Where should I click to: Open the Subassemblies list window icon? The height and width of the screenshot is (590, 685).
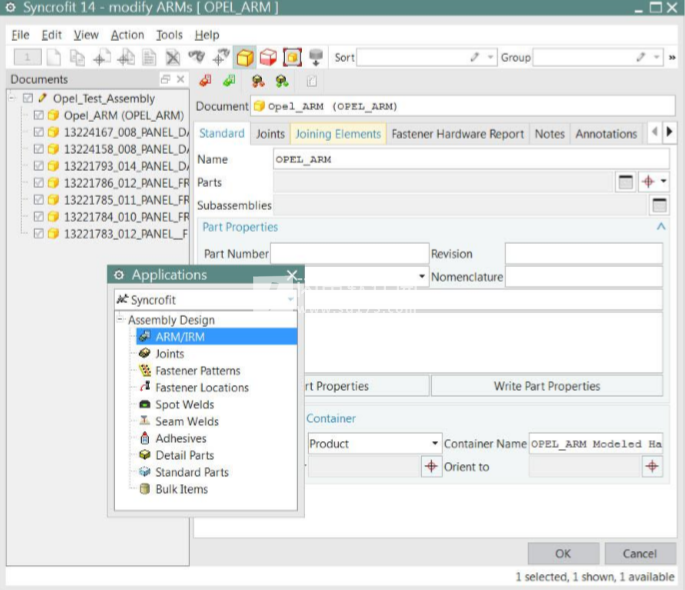pyautogui.click(x=659, y=205)
